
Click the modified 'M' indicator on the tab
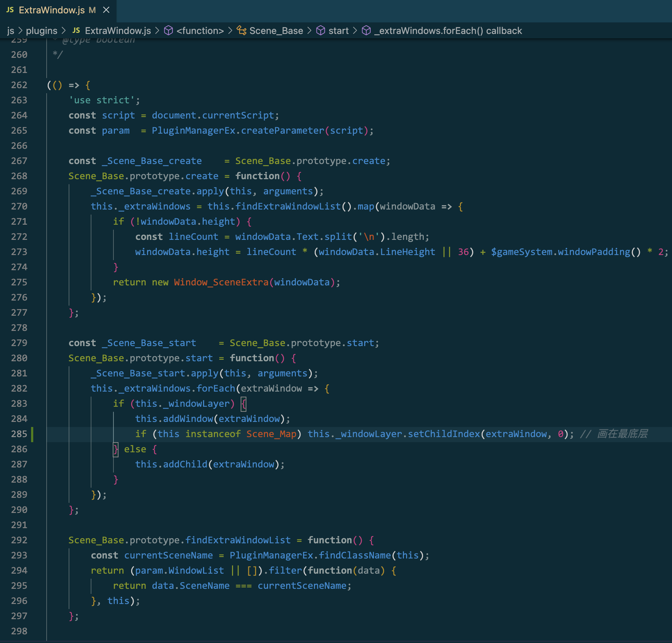(92, 10)
